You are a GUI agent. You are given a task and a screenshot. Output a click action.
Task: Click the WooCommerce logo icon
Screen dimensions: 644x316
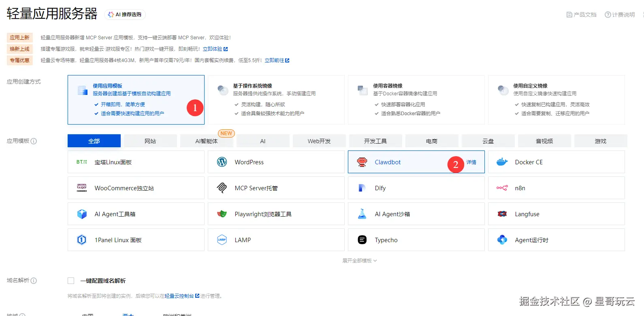point(82,188)
